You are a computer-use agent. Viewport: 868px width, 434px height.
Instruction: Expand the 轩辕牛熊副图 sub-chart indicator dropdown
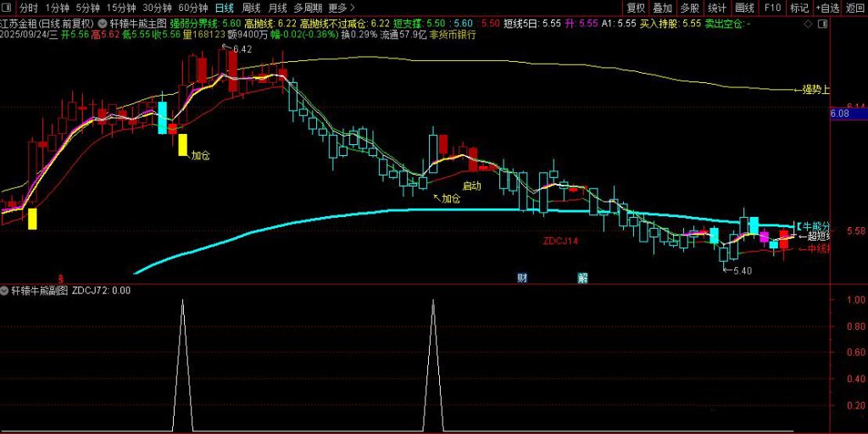(x=5, y=290)
